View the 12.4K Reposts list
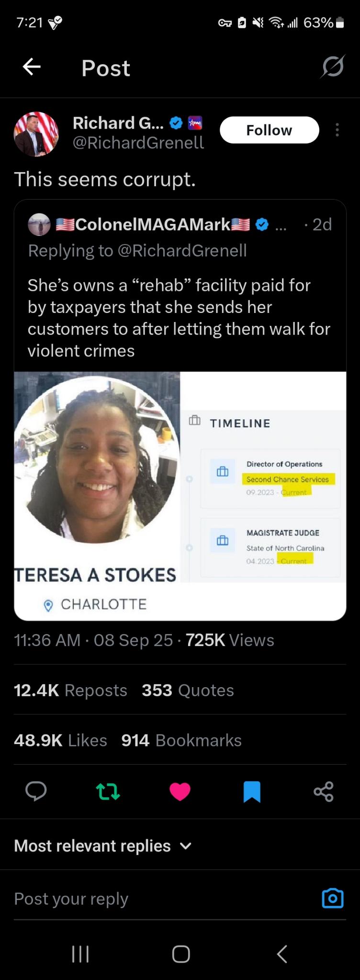The image size is (360, 980). (x=71, y=690)
